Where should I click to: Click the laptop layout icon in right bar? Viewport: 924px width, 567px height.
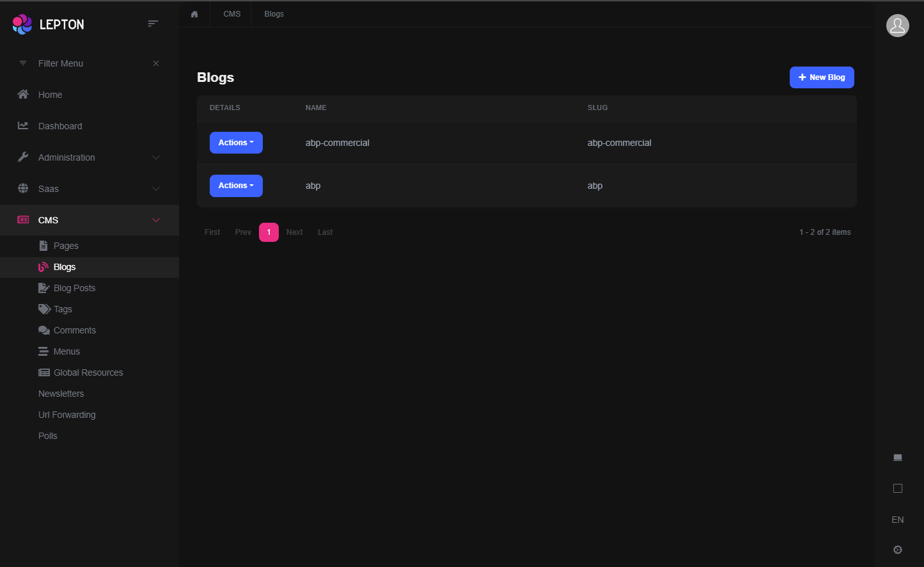[897, 458]
